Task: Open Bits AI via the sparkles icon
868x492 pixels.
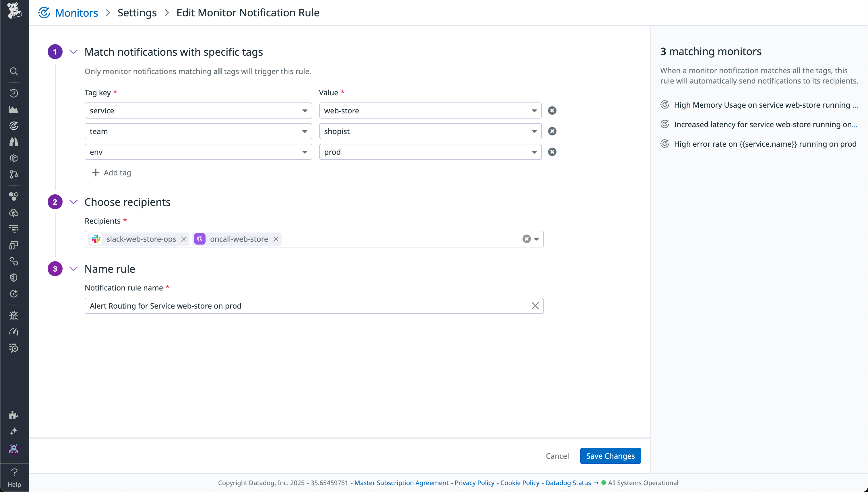Action: click(x=14, y=431)
